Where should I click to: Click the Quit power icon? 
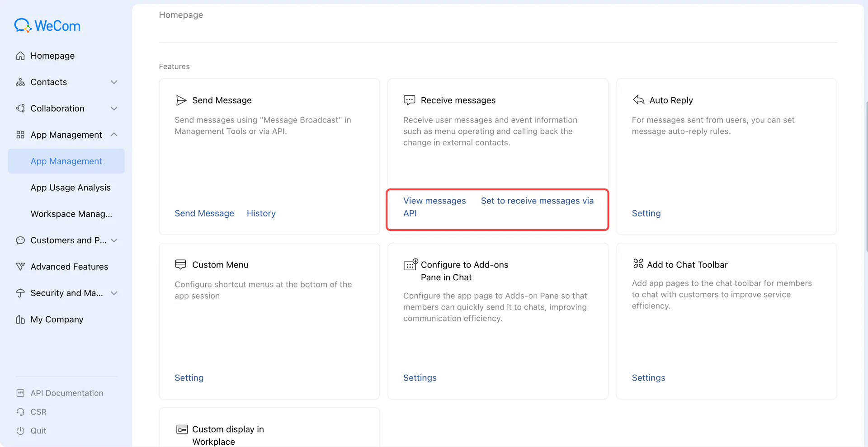20,431
